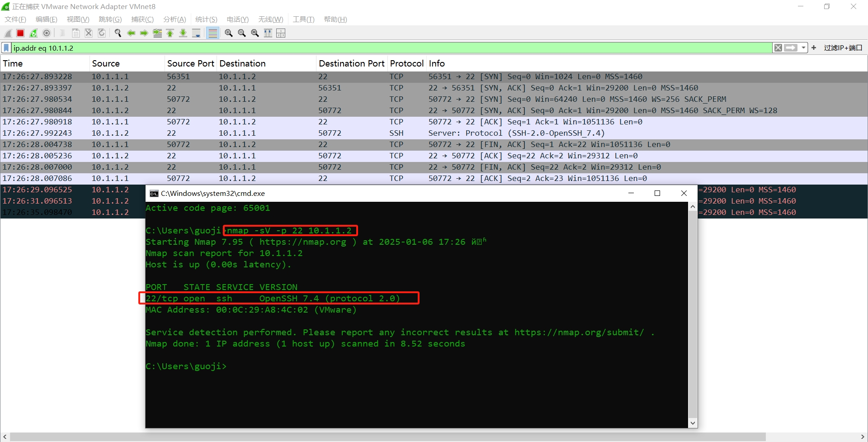Reload the capture file

102,33
